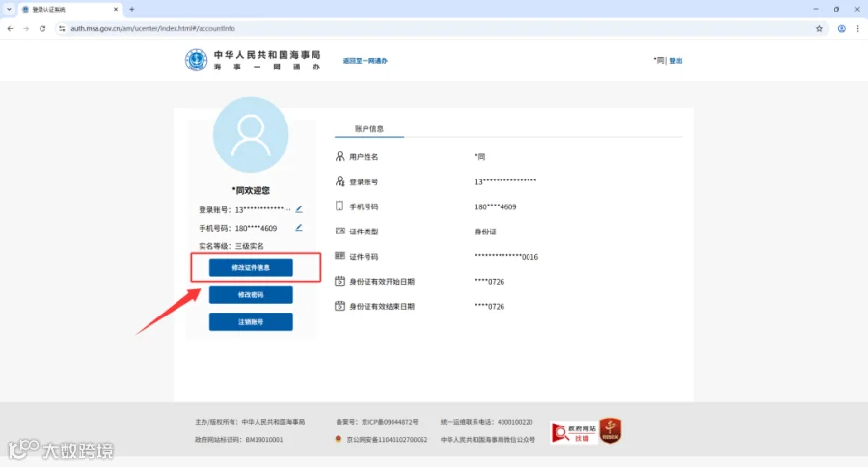
Task: Click the large user avatar picture
Action: click(x=251, y=135)
